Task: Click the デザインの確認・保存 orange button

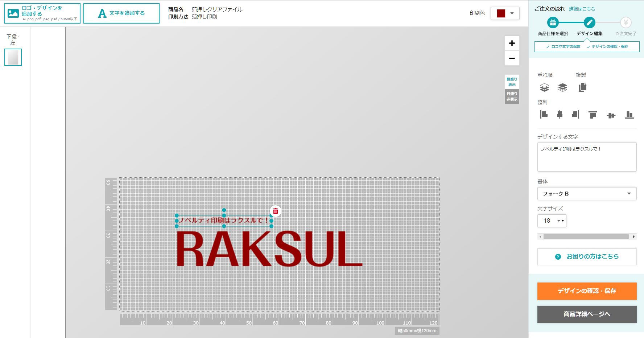Action: point(587,291)
